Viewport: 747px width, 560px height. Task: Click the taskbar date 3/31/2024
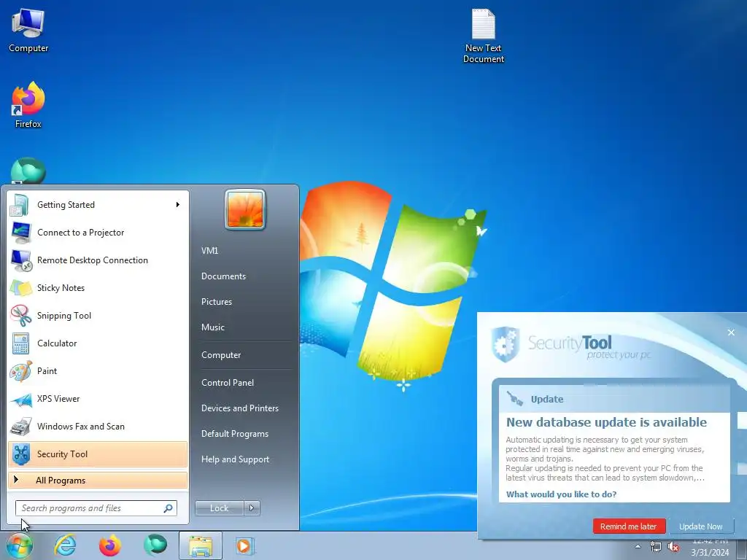coord(710,553)
